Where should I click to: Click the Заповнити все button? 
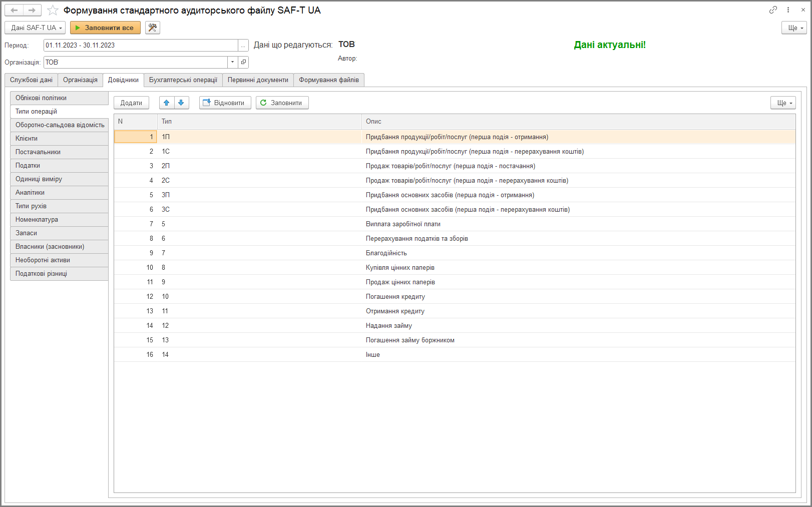click(x=105, y=28)
